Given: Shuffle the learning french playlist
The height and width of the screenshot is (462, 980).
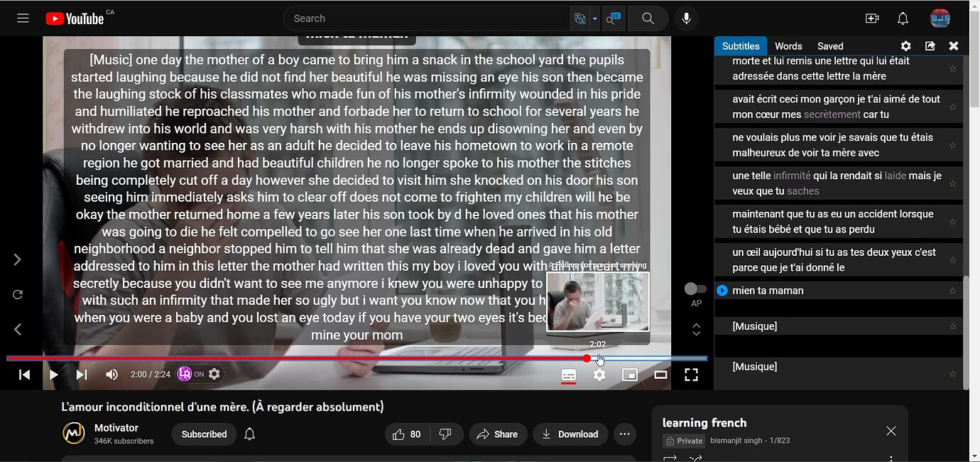Looking at the screenshot, I should point(696,458).
